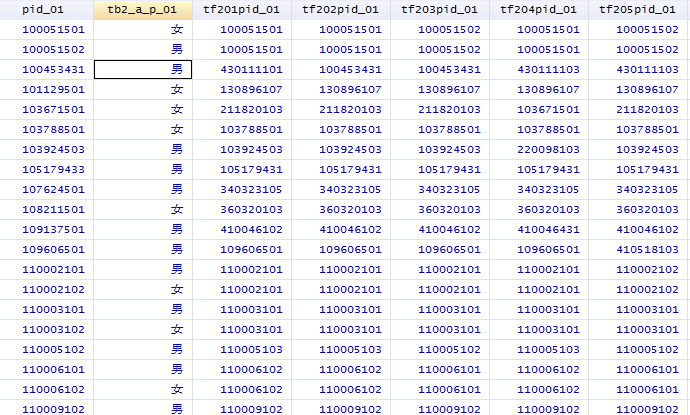This screenshot has height=415, width=690.
Task: Click 103788501 in the tf205pid_01 column
Action: [638, 130]
